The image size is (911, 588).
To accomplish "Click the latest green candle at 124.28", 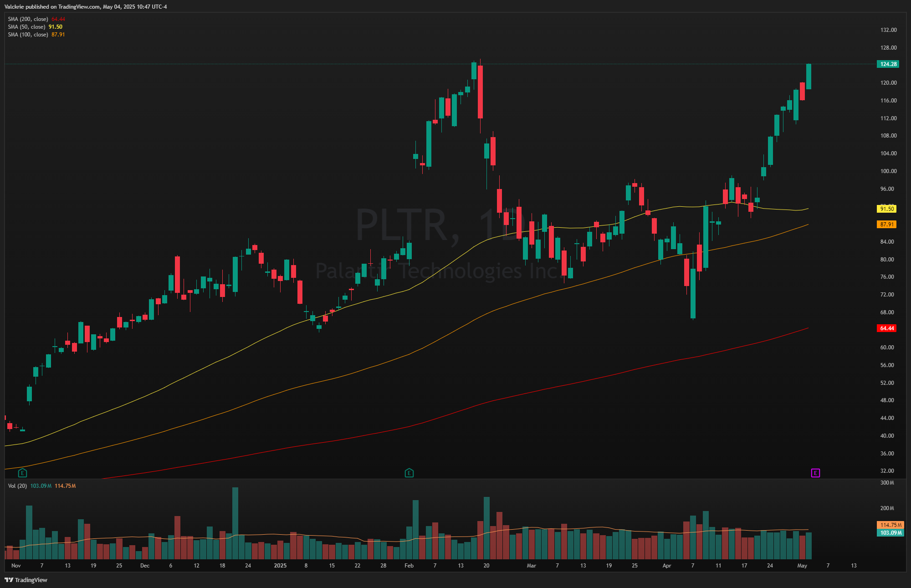I will (809, 77).
